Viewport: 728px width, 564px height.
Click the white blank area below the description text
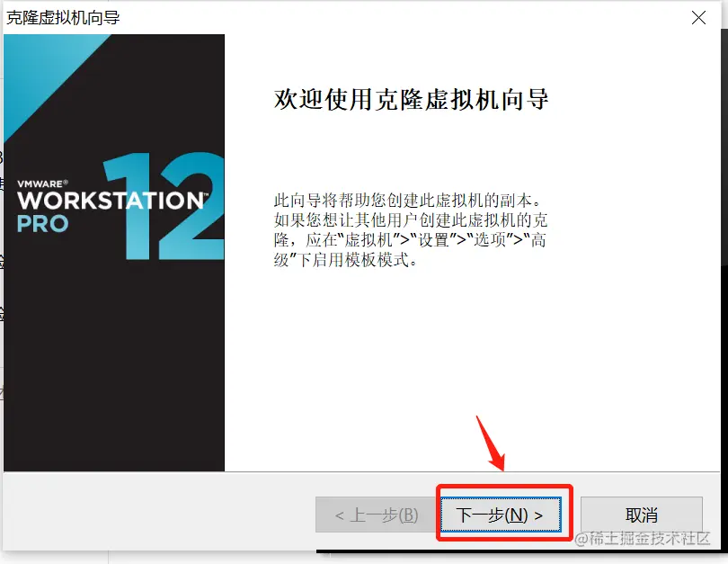472,363
